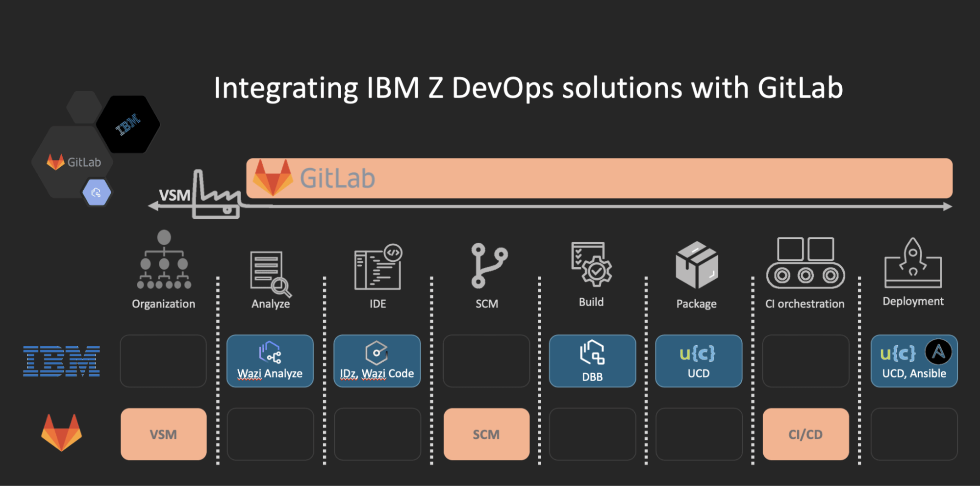The image size is (980, 486).
Task: Select the orange VSM card
Action: (164, 434)
